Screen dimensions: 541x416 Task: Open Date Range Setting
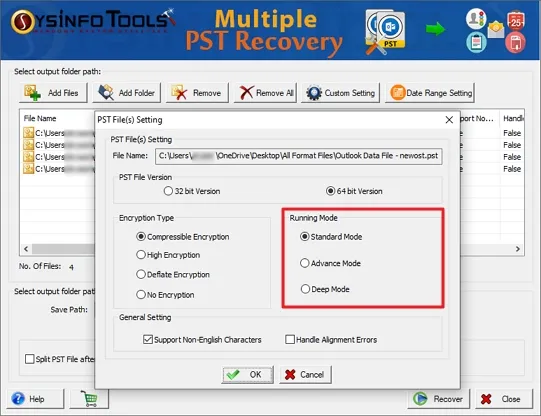click(430, 93)
